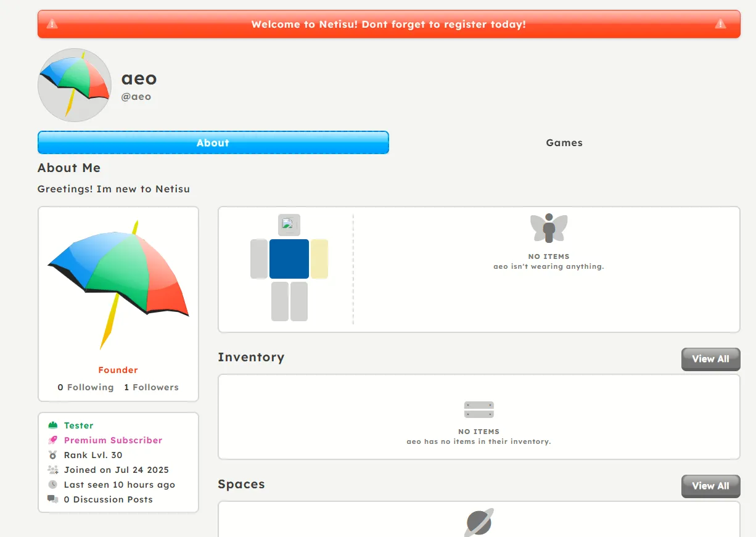Click the Joined date people icon
This screenshot has width=756, height=537.
point(52,470)
